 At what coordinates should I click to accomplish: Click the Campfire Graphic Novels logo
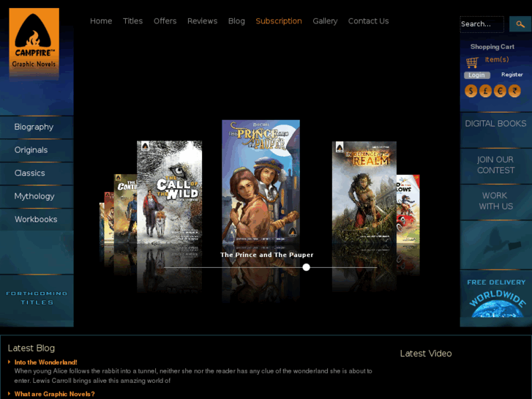click(34, 43)
